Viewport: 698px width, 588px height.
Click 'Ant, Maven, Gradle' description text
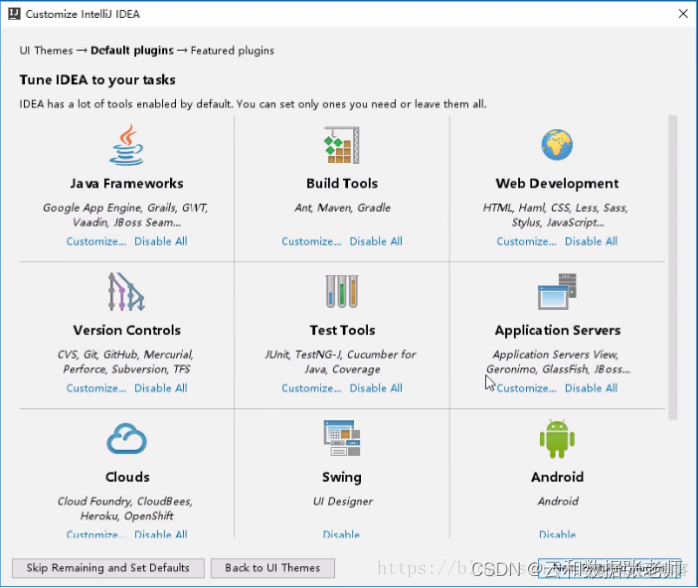tap(342, 208)
